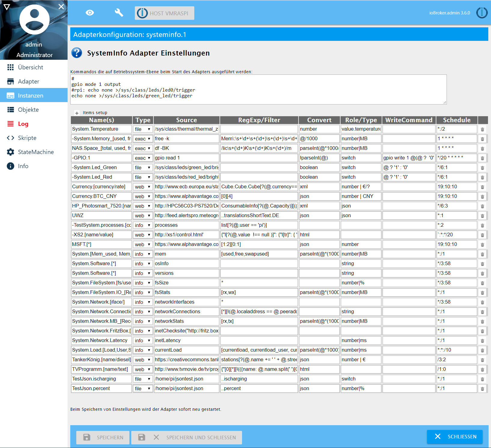Delete the UWZ row
Screen dimensions: 491x448
482,216
